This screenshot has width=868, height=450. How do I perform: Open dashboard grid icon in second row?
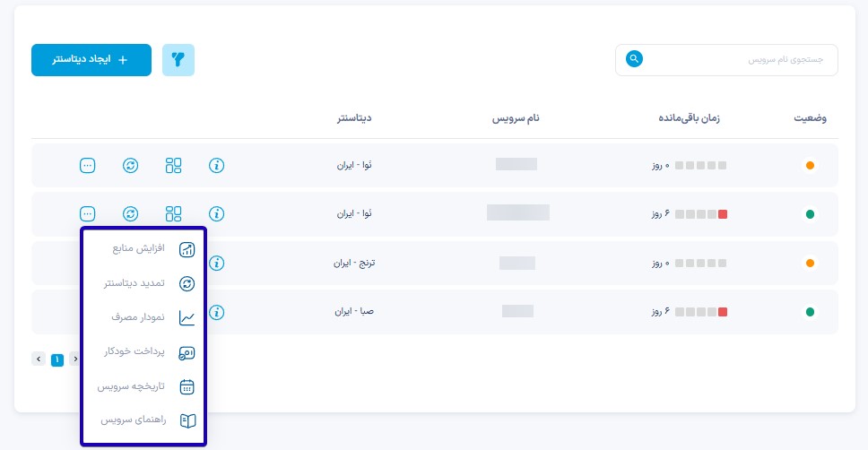(x=173, y=213)
